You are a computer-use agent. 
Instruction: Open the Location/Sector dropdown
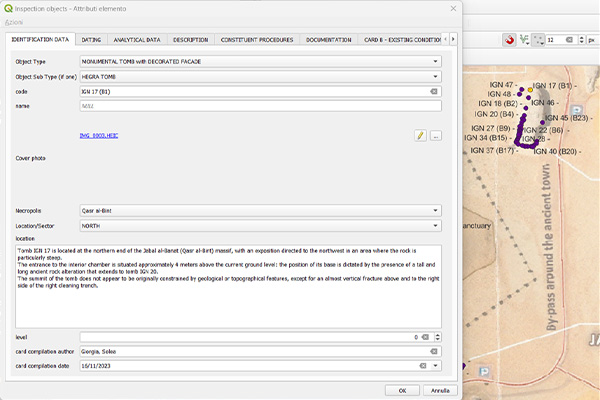436,226
